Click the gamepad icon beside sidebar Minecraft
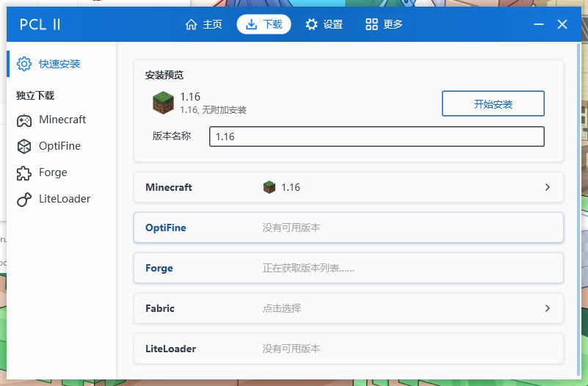The image size is (588, 386). point(24,120)
